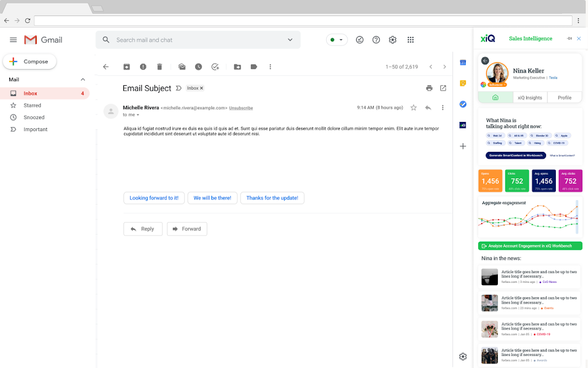Choose smart reply 'We will be there!'
Viewport: 588px width, 368px height.
point(212,198)
